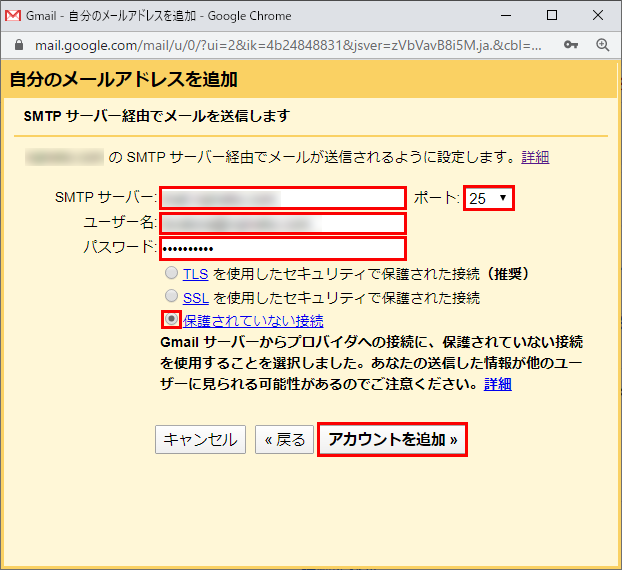Click the 保護されていない接続 link text
Image resolution: width=622 pixels, height=570 pixels.
(x=253, y=320)
